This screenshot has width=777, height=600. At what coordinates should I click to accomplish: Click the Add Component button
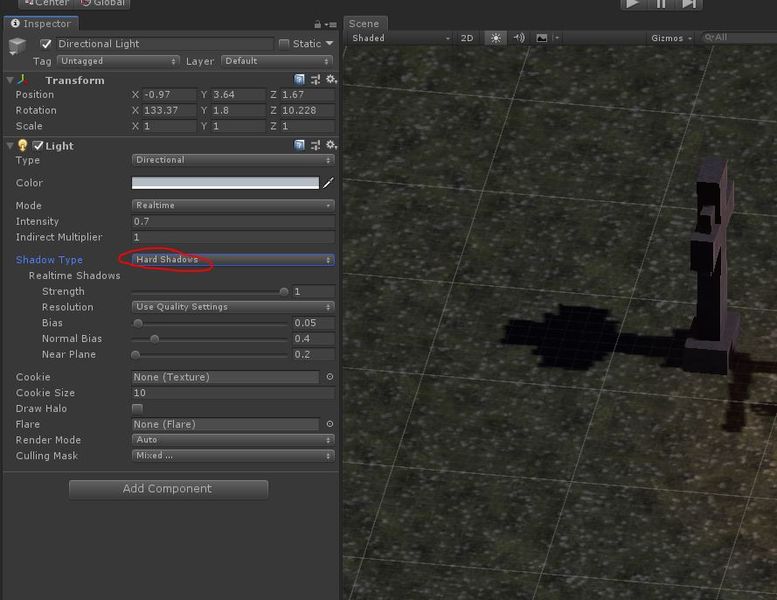pos(168,489)
